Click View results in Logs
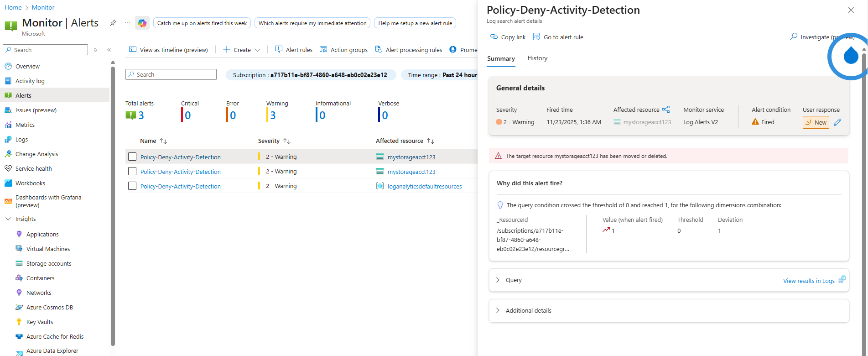 (x=809, y=281)
